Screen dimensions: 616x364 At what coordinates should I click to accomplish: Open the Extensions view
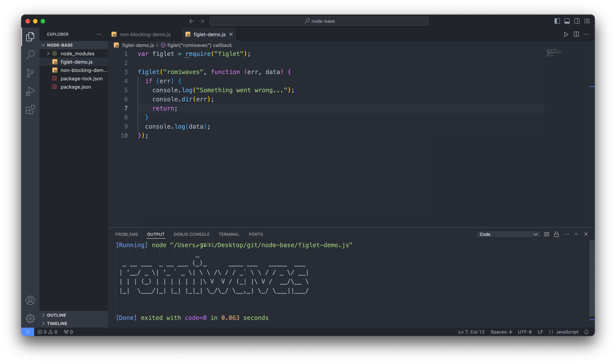[30, 109]
